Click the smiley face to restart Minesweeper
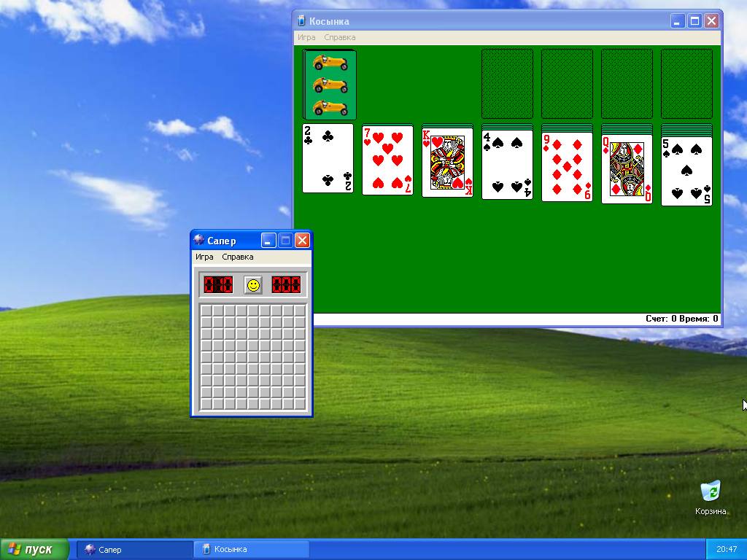 click(x=253, y=285)
